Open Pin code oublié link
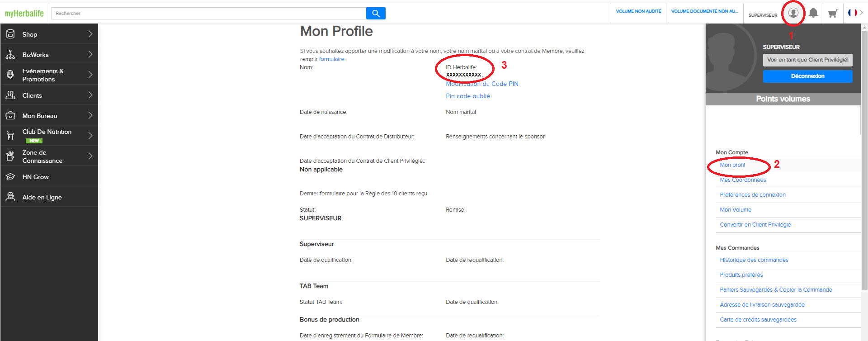Image resolution: width=868 pixels, height=341 pixels. pyautogui.click(x=468, y=96)
